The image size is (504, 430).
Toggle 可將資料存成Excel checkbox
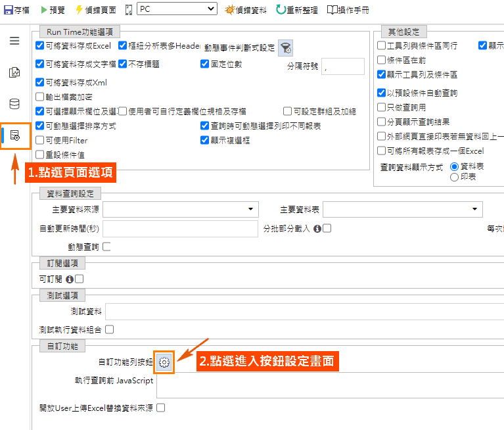click(x=40, y=46)
